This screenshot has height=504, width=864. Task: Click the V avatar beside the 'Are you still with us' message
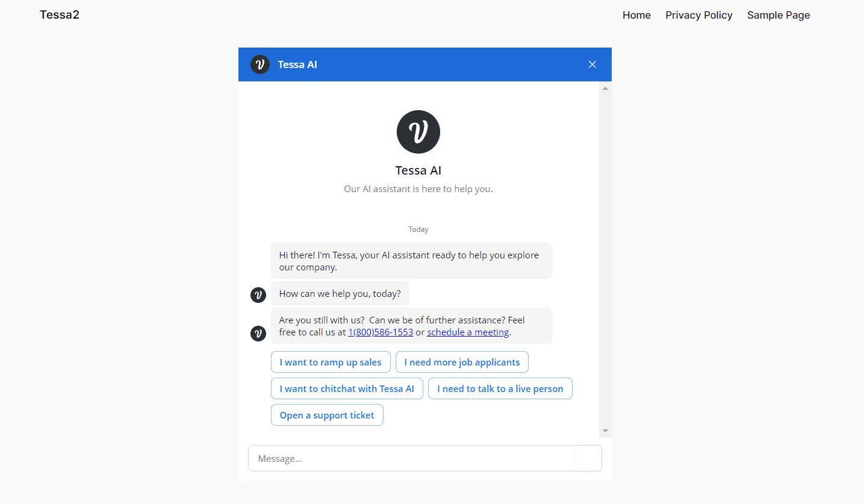coord(258,333)
